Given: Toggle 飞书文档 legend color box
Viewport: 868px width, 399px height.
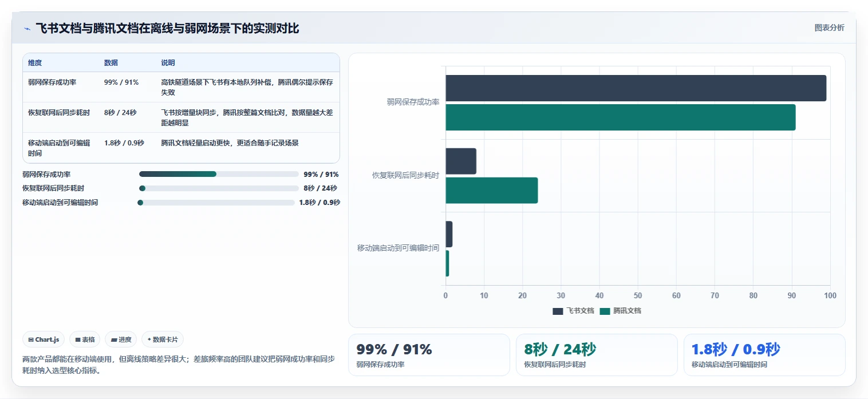Looking at the screenshot, I should pyautogui.click(x=558, y=311).
